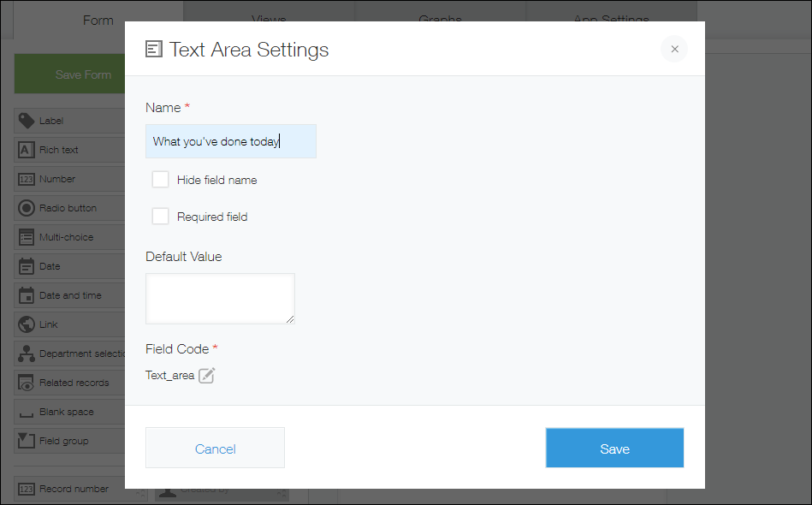This screenshot has width=812, height=505.
Task: Save the Text Area Settings
Action: [x=614, y=448]
